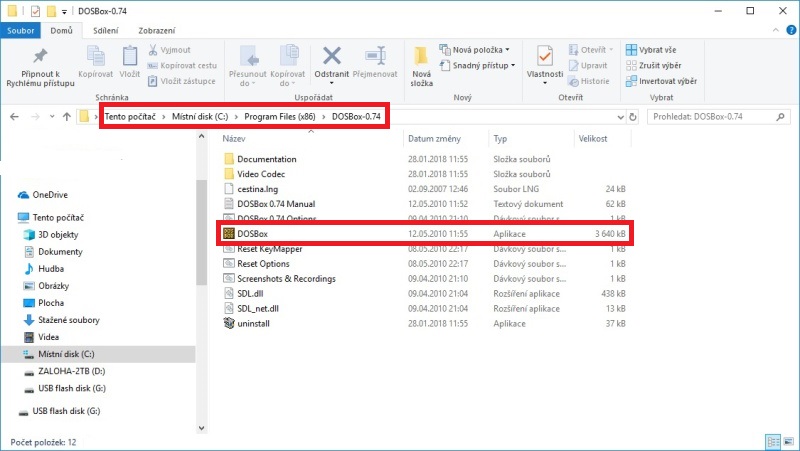Click navigation pane scroll down arrow
Image resolution: width=800 pixels, height=451 pixels.
[202, 428]
